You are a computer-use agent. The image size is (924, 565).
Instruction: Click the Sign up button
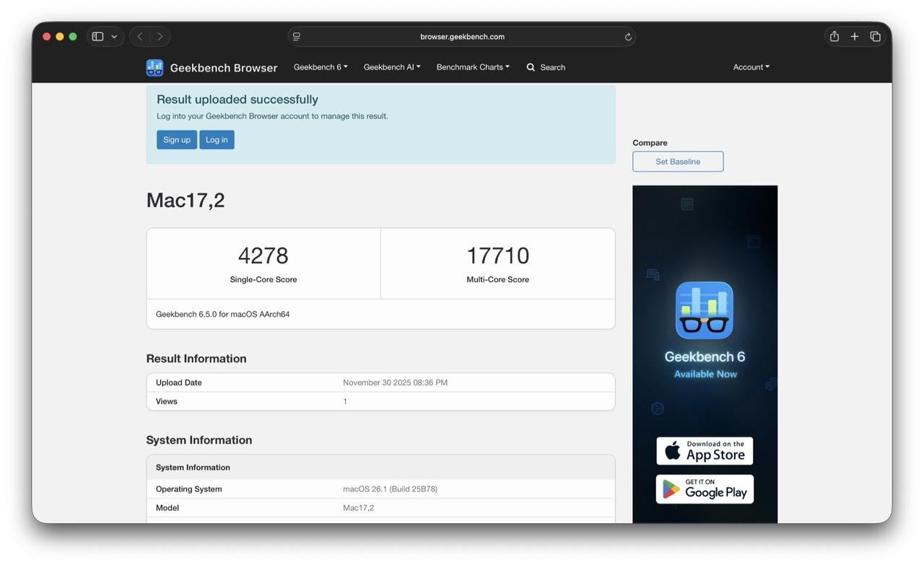177,140
